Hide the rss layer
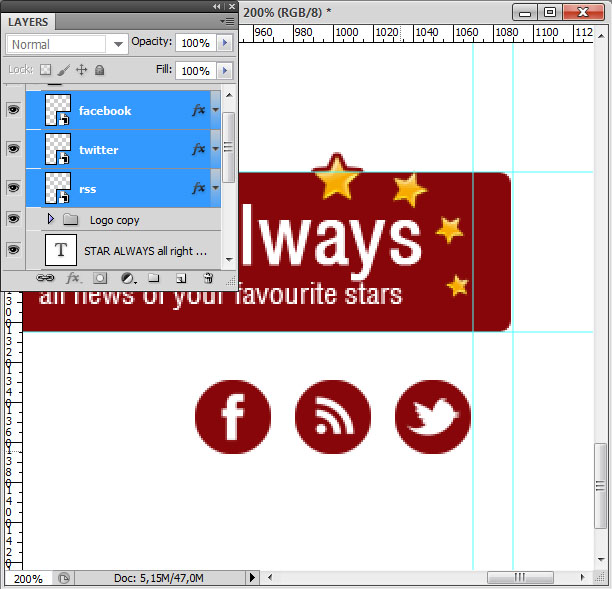Screen dimensions: 612x589 [14, 188]
